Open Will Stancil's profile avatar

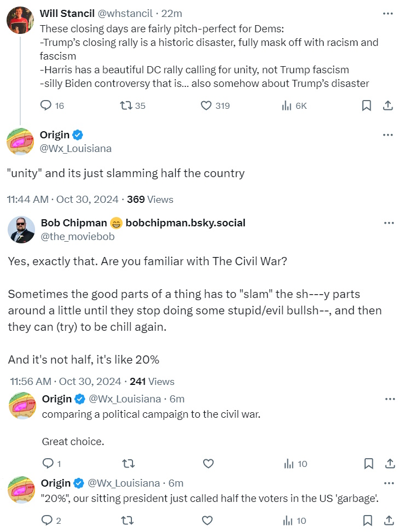click(20, 20)
